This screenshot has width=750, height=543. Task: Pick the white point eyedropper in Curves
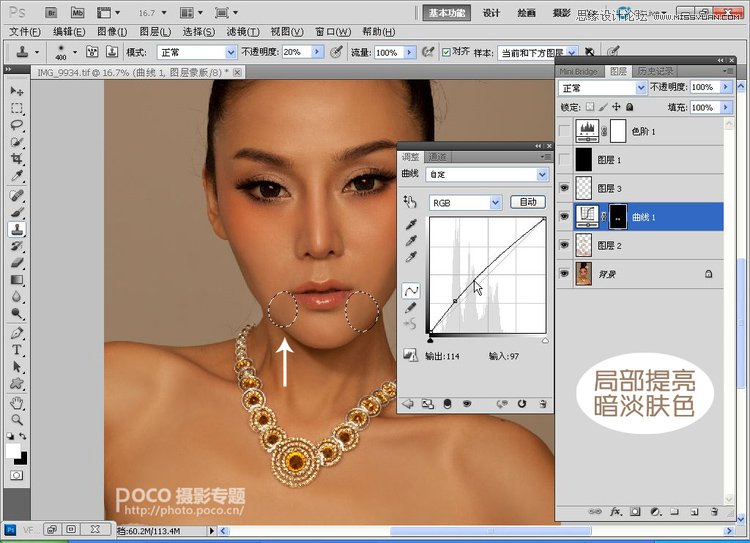[x=411, y=257]
